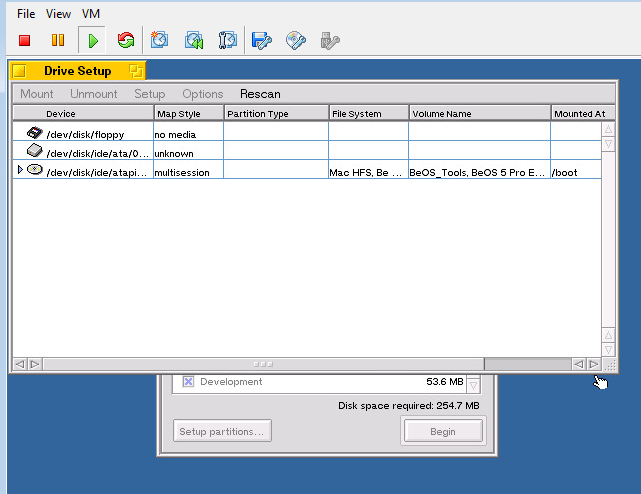Image resolution: width=641 pixels, height=494 pixels.
Task: Click Rescan in Drive Setup menu
Action: [260, 94]
